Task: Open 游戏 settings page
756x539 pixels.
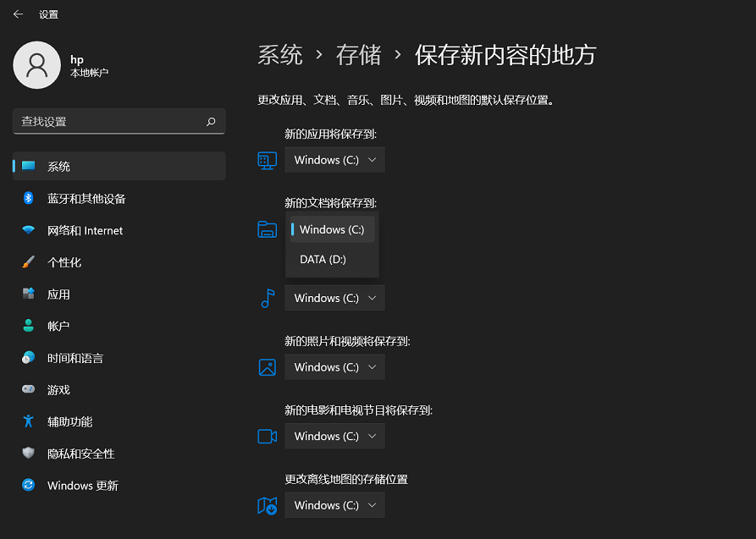Action: (119, 389)
